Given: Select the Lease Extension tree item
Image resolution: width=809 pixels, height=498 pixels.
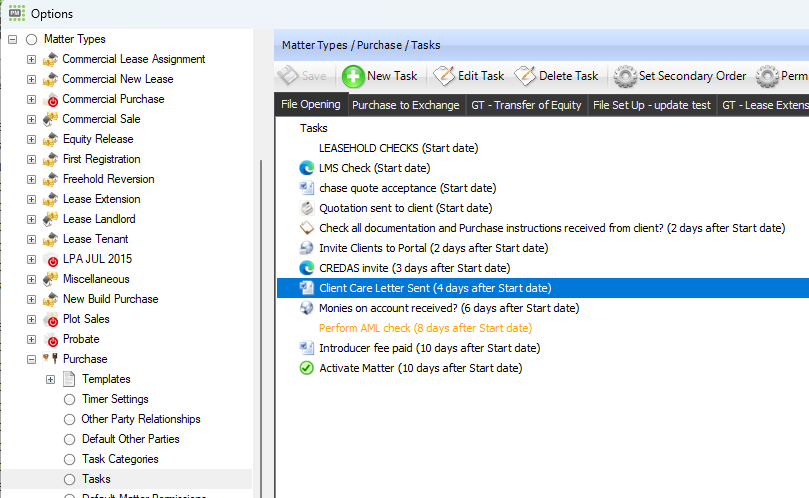Looking at the screenshot, I should point(102,199).
